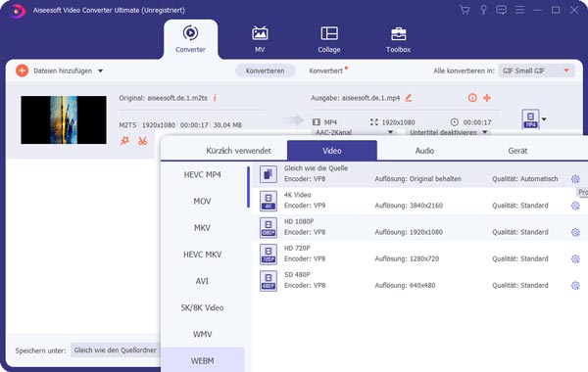588x372 pixels.
Task: Click the format list scrollbar
Action: pos(248,187)
